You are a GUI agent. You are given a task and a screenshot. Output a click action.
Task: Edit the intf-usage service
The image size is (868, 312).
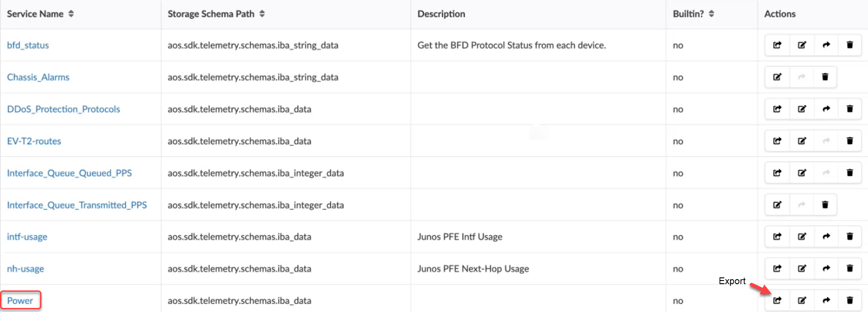point(802,236)
